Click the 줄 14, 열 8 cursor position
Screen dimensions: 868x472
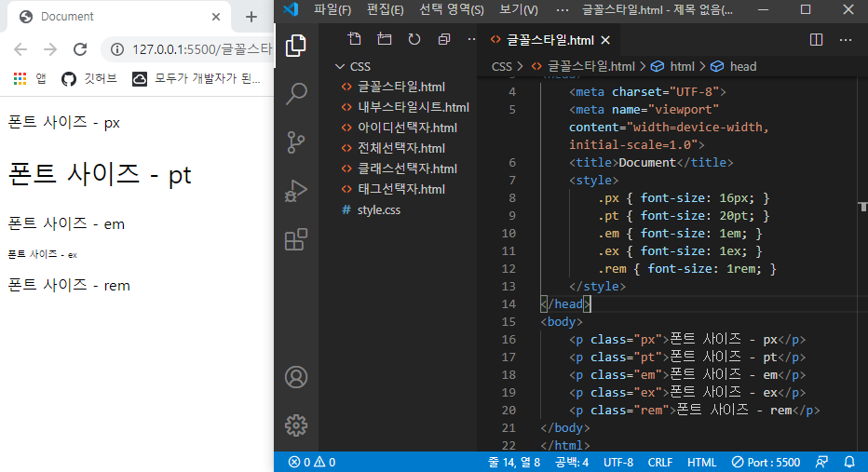click(514, 462)
